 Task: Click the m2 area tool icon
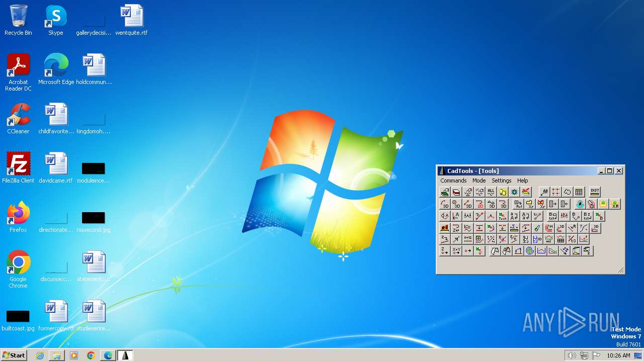point(549,239)
